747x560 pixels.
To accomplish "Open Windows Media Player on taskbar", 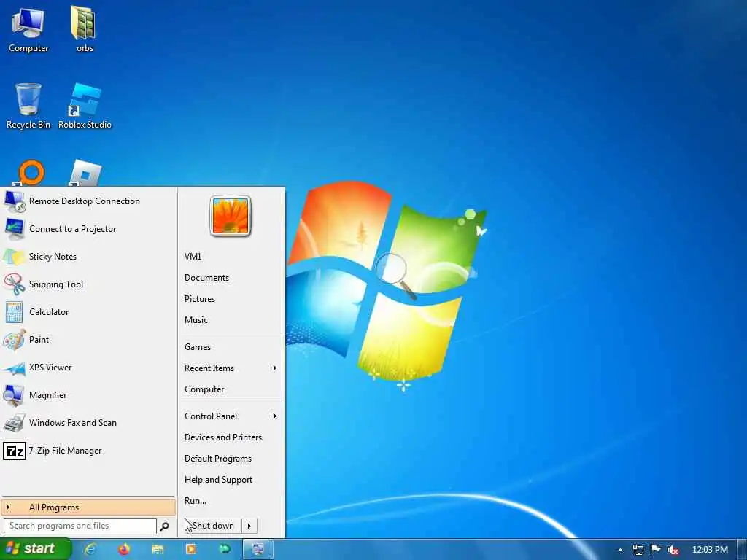I will click(x=191, y=550).
